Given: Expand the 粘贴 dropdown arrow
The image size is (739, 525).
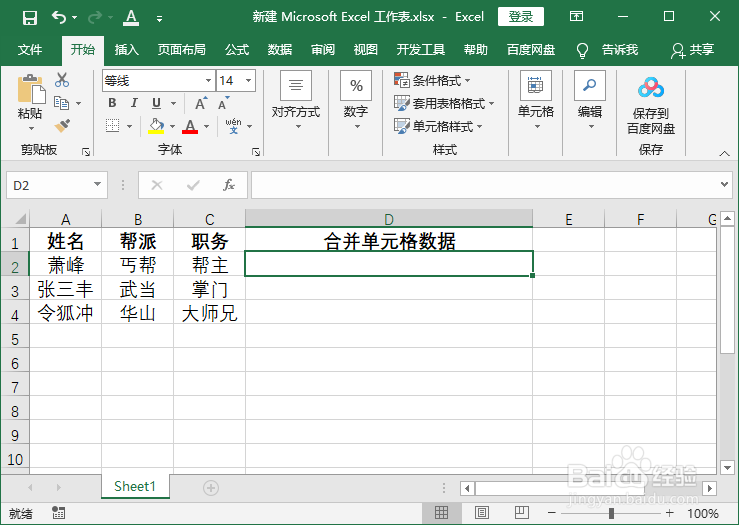Looking at the screenshot, I should tap(31, 128).
